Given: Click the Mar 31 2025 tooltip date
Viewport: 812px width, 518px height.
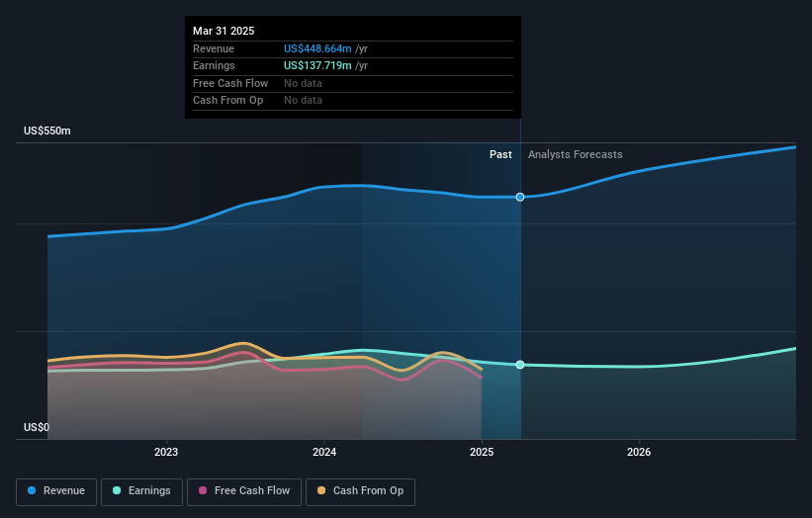Looking at the screenshot, I should 224,31.
